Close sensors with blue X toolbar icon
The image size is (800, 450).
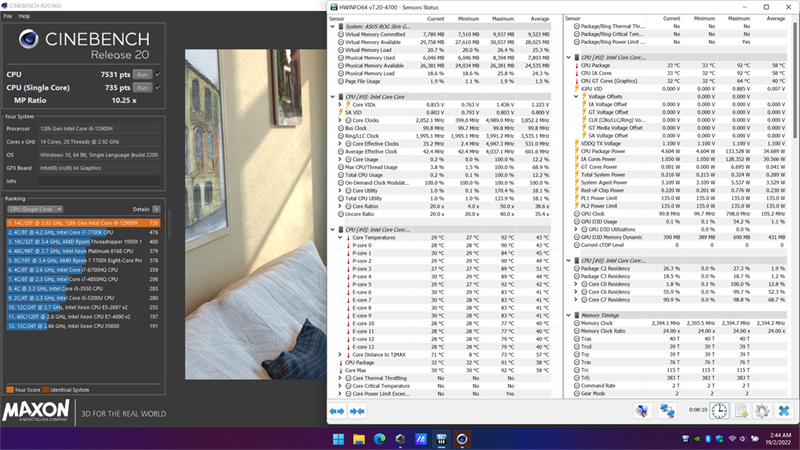coord(784,411)
